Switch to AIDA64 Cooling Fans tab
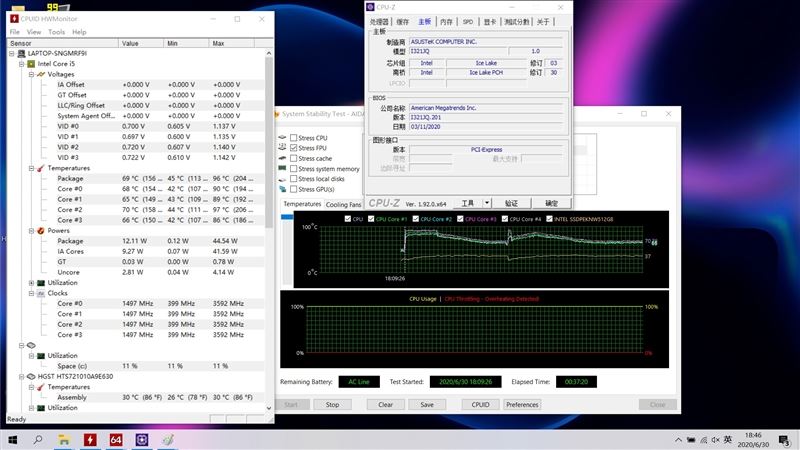The image size is (800, 450). pyautogui.click(x=343, y=205)
